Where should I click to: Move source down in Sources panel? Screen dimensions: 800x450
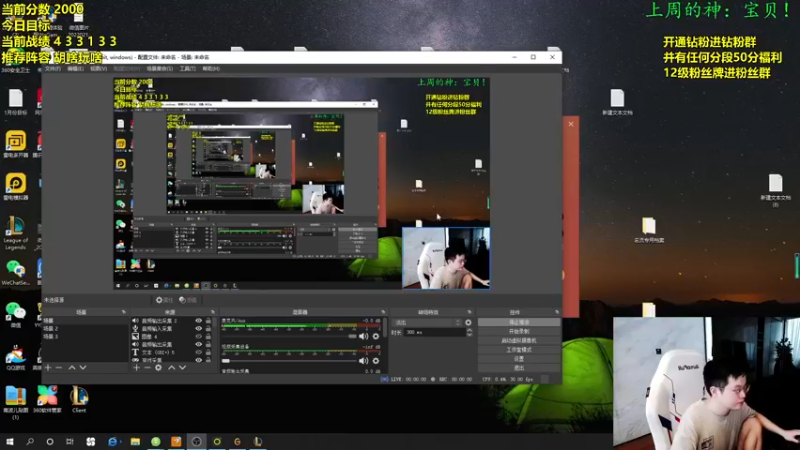[182, 367]
